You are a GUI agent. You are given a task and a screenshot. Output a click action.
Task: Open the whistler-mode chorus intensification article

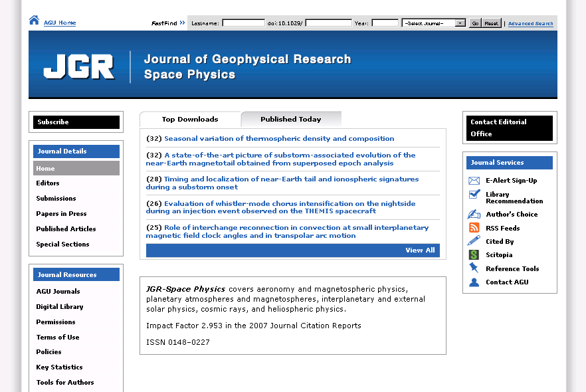[x=280, y=207]
